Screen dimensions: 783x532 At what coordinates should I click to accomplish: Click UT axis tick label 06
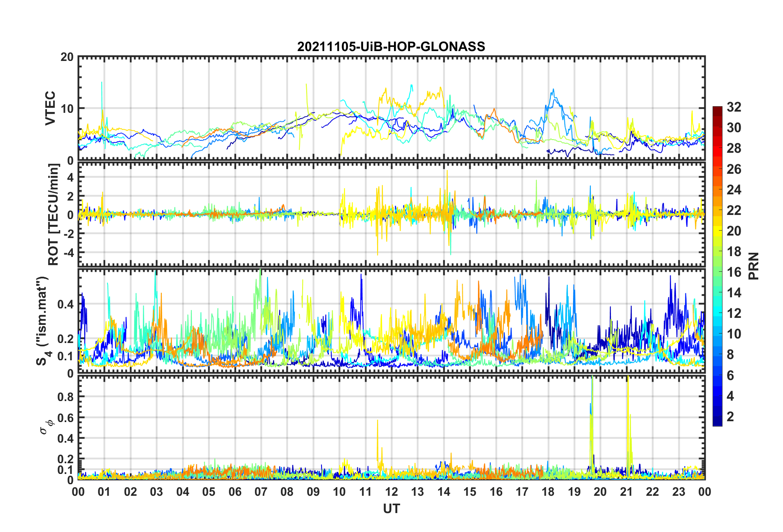click(235, 492)
